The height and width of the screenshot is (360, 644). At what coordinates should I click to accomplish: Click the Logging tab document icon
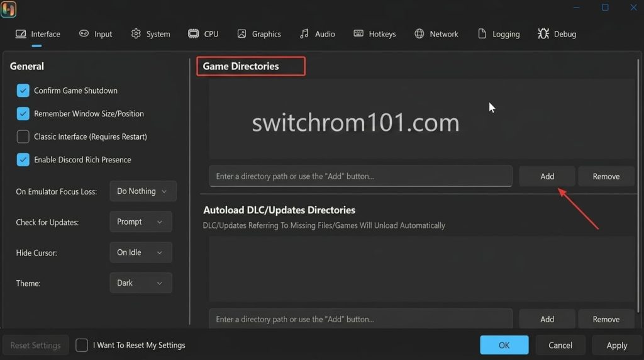coord(482,34)
